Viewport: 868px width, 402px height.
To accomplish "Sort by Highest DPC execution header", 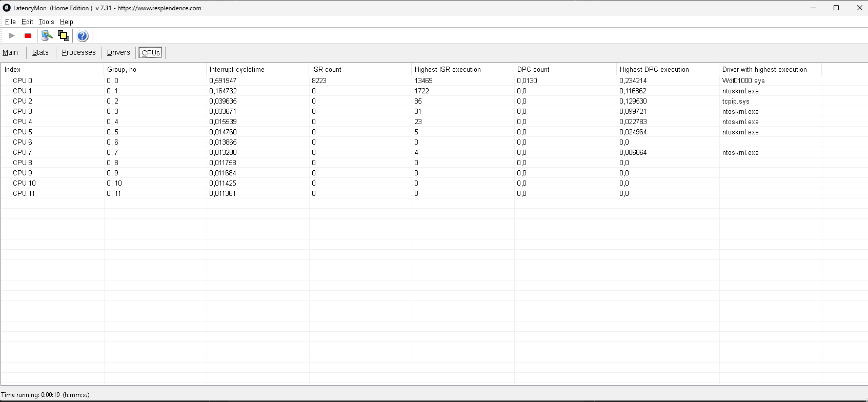I will click(x=668, y=69).
